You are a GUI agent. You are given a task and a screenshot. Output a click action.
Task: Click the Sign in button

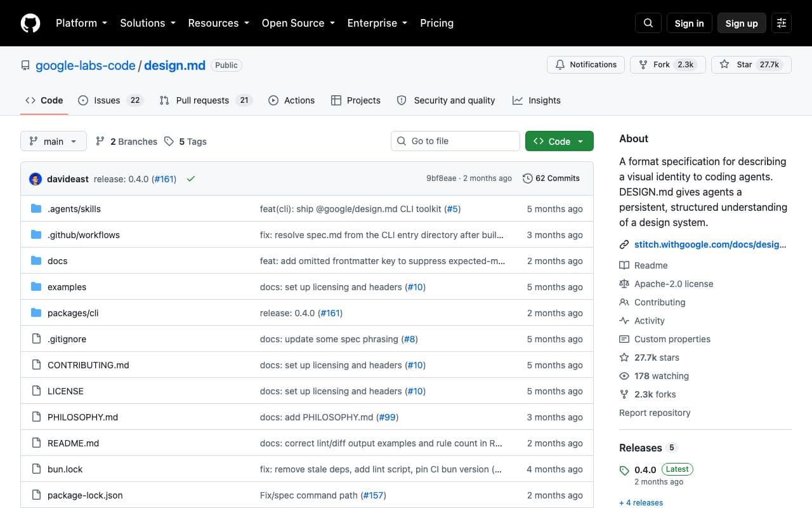tap(690, 23)
